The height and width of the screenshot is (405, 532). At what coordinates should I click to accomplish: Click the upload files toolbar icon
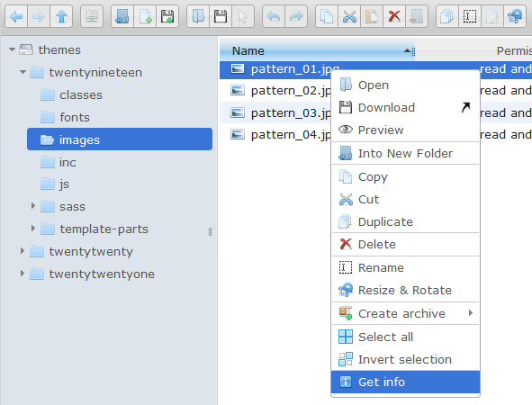(x=167, y=16)
